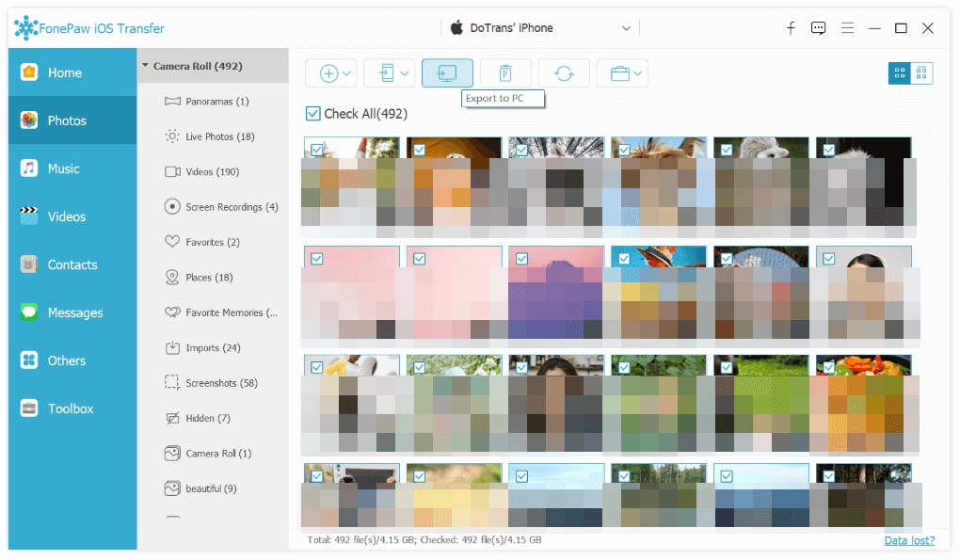This screenshot has width=960, height=560.
Task: Click the Data lost? link
Action: click(909, 540)
